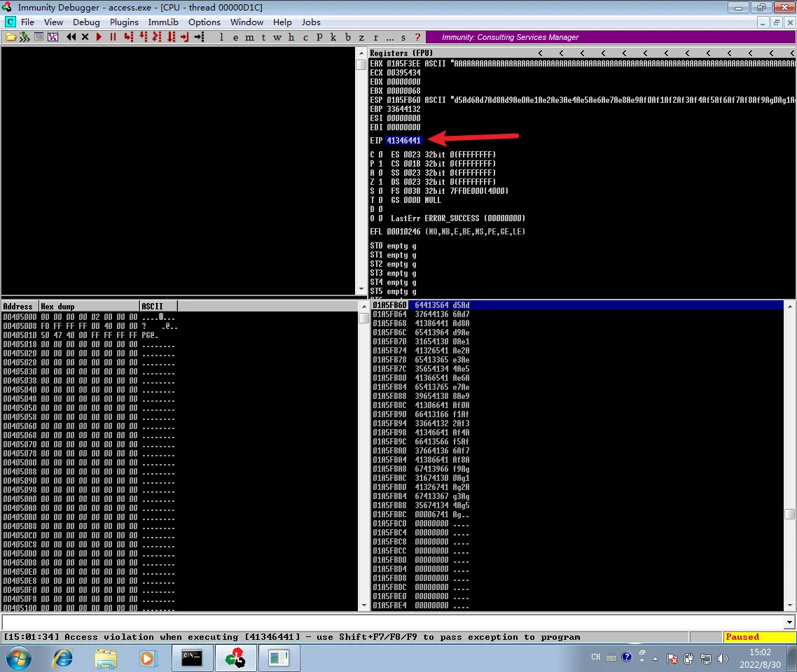Switch to the command prompt taskbar window
This screenshot has height=672, width=797.
tap(192, 658)
